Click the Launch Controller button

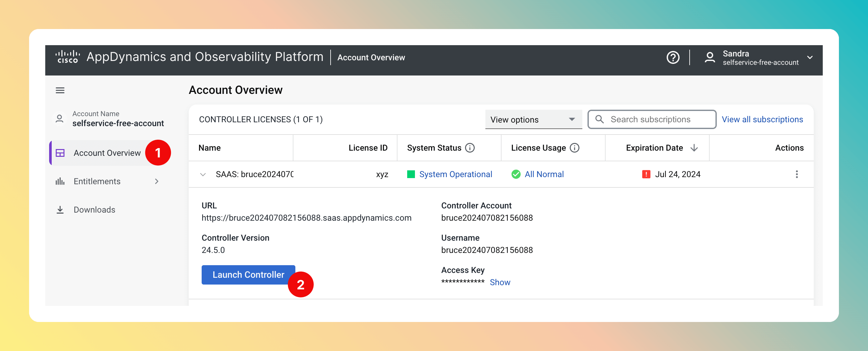248,275
